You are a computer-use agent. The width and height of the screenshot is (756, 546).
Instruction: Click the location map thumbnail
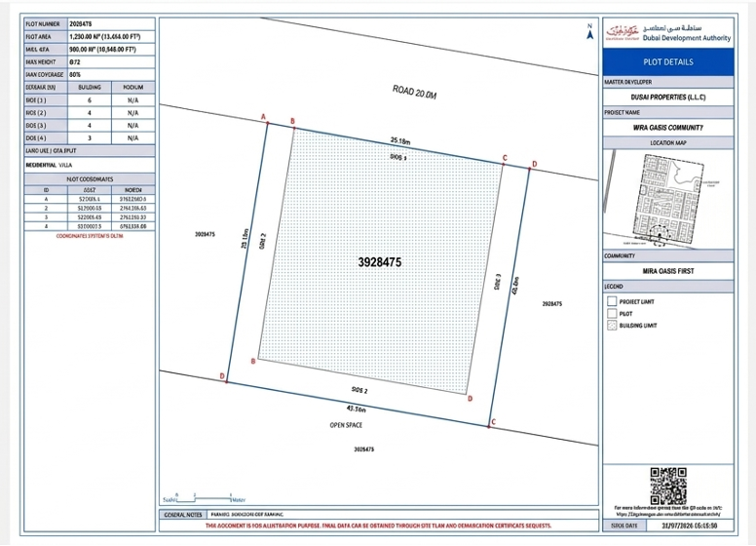[668, 199]
